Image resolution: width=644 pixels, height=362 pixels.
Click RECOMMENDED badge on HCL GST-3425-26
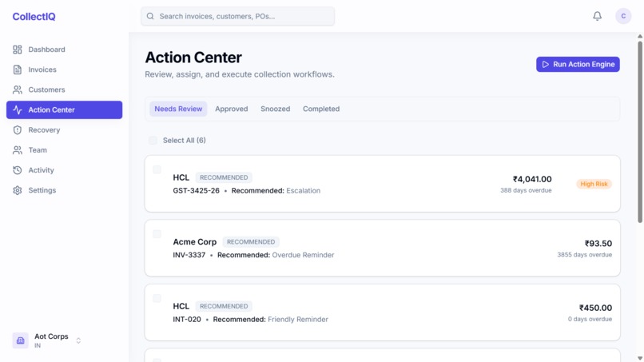coord(224,177)
